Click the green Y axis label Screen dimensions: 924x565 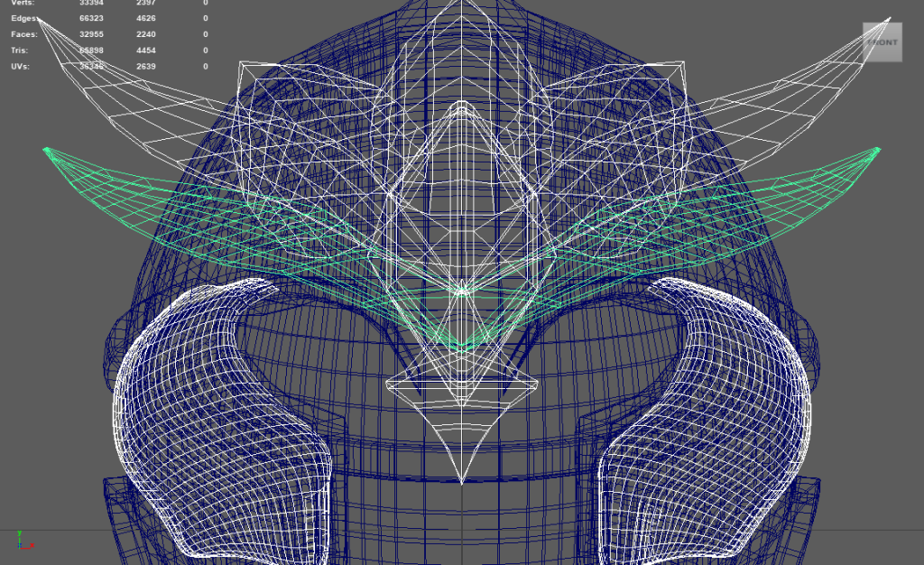19,535
